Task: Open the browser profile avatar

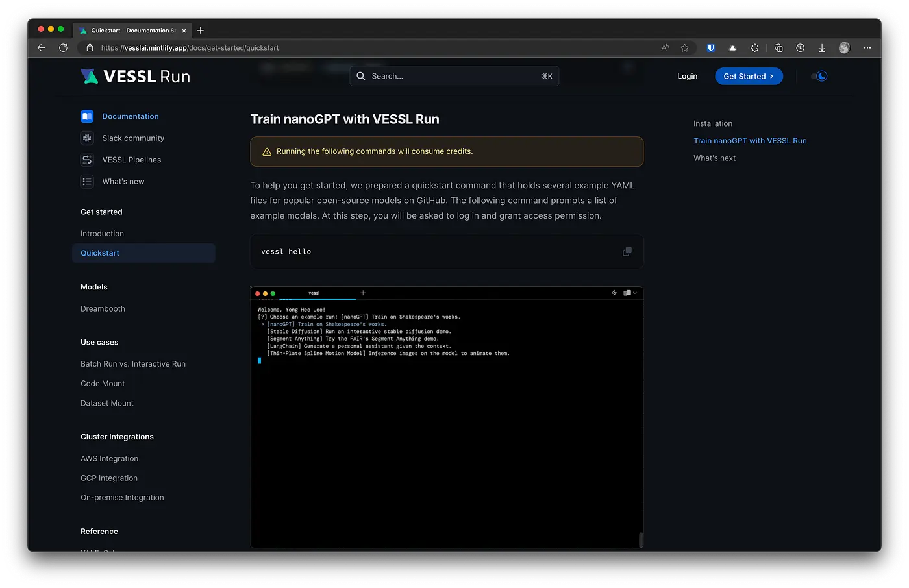Action: tap(844, 48)
